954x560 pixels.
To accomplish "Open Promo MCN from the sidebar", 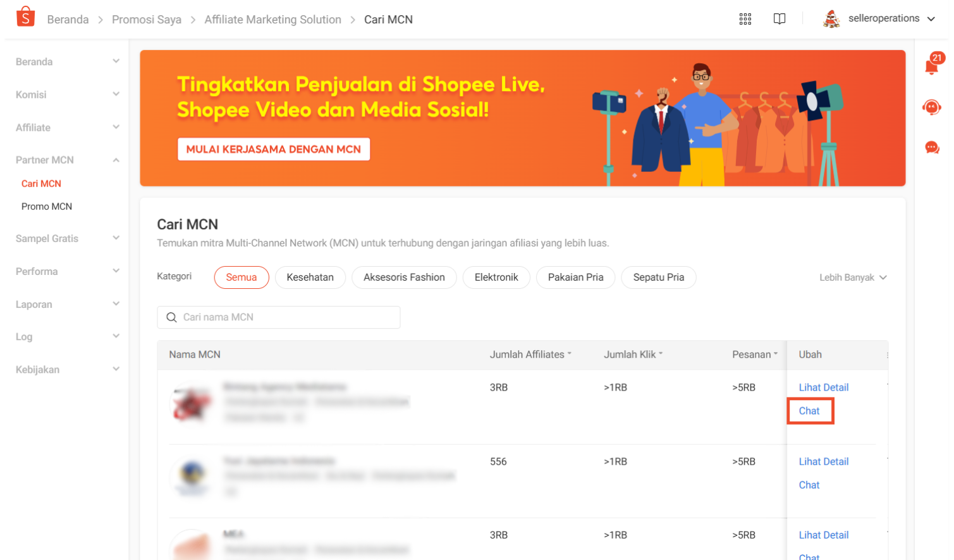I will (x=46, y=205).
